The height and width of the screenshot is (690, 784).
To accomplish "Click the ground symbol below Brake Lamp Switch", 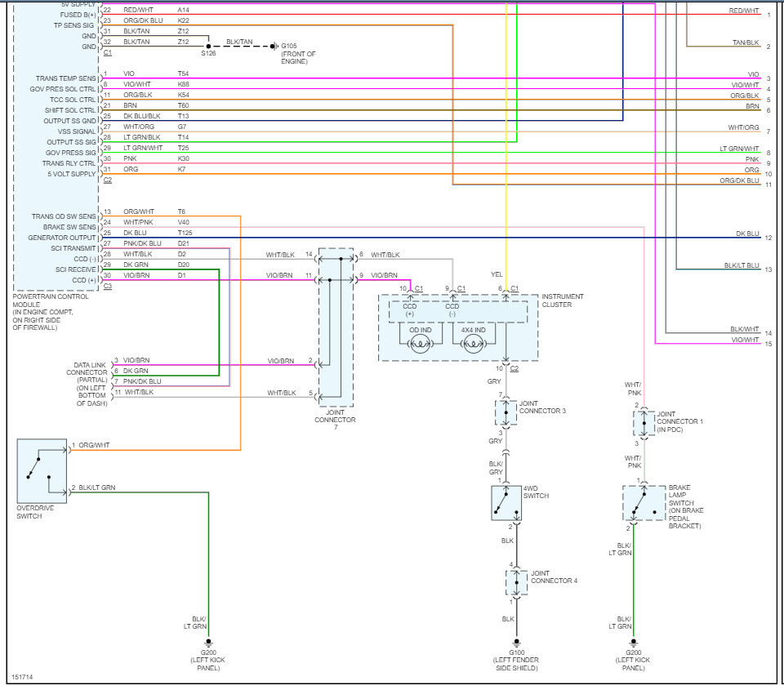I will point(634,643).
